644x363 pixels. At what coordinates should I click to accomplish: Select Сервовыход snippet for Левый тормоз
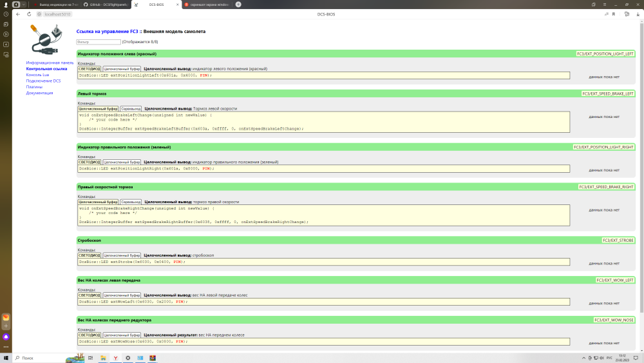tap(131, 109)
